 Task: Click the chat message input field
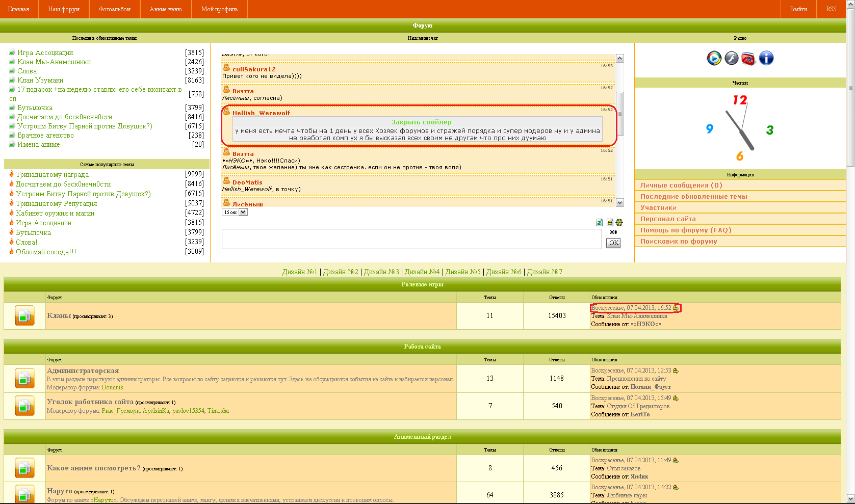point(411,239)
